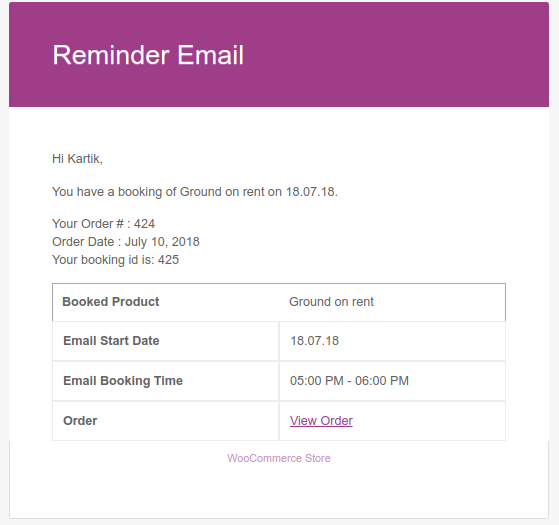Click the Order label cell in table
Image resolution: width=559 pixels, height=525 pixels.
tap(165, 421)
